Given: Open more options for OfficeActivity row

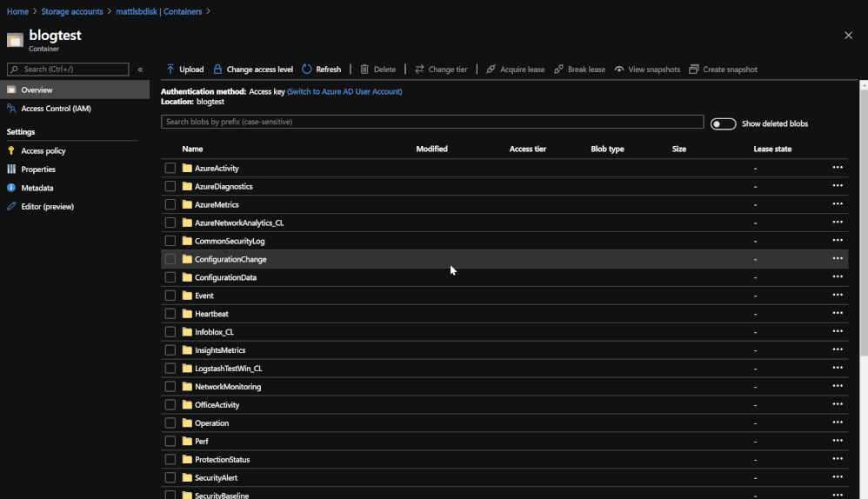Looking at the screenshot, I should 838,404.
